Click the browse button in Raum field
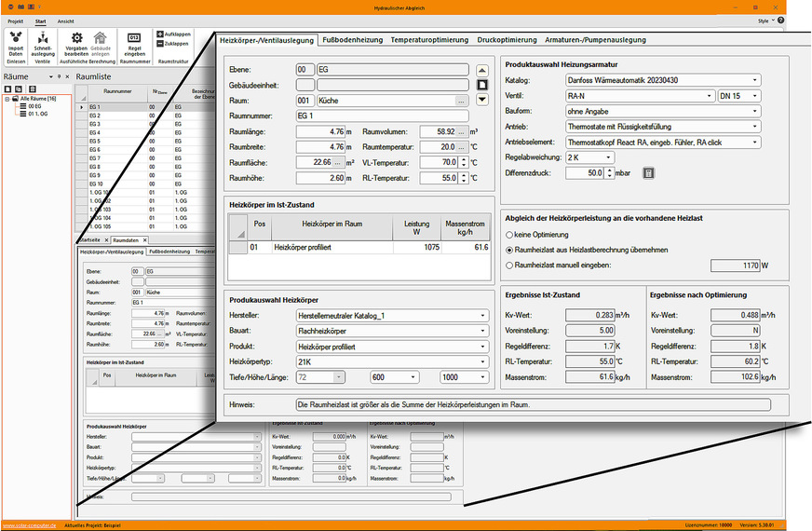This screenshot has width=812, height=531. 460,100
